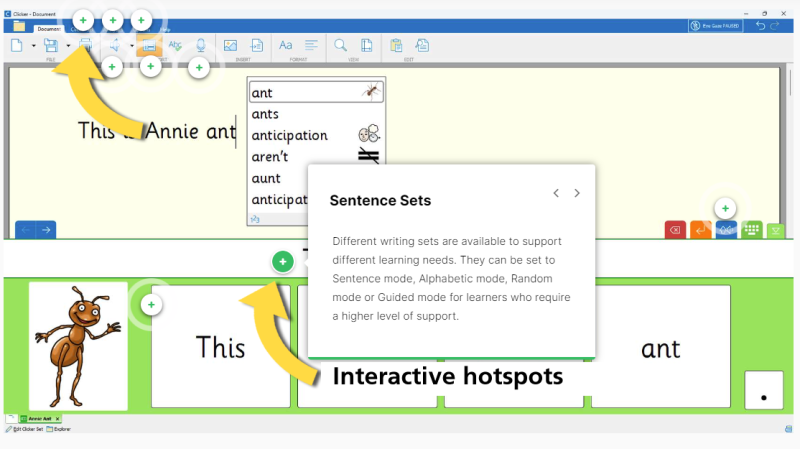The image size is (800, 449).
Task: Click the speaker read-aloud icon
Action: [114, 45]
